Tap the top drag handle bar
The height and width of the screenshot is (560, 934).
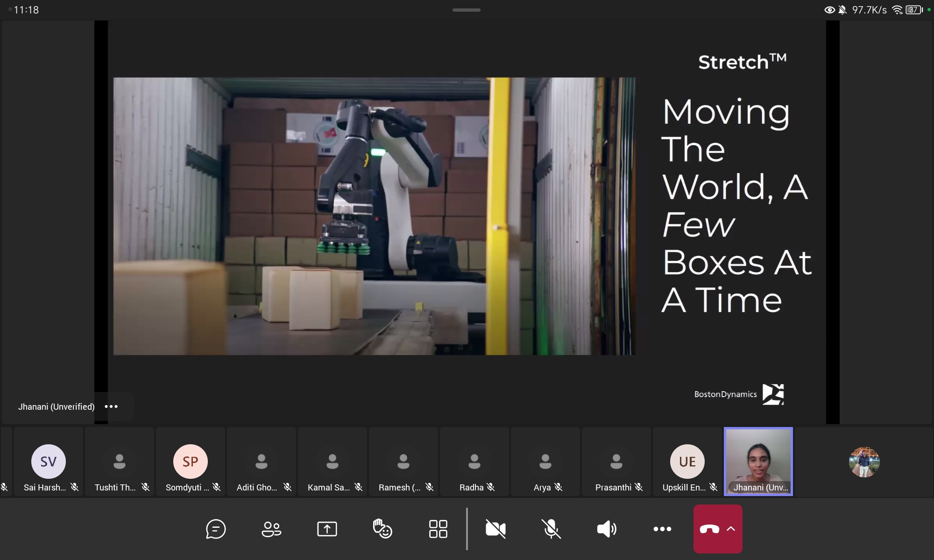(x=467, y=10)
